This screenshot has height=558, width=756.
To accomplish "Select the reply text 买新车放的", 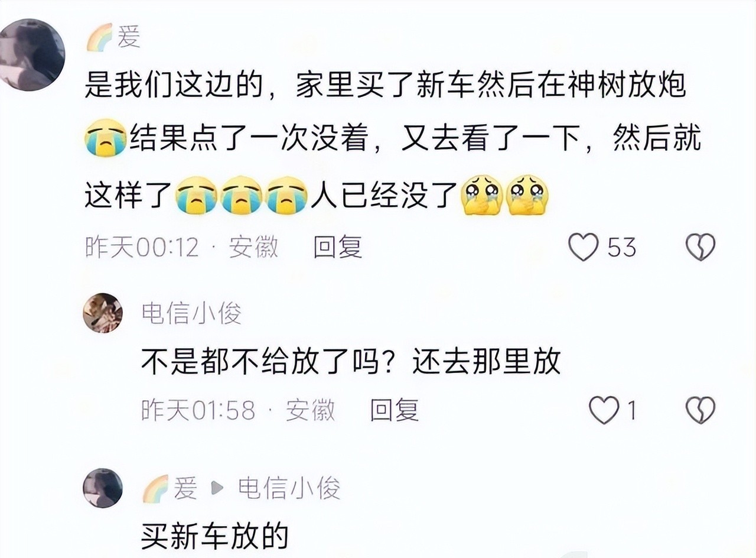I will click(x=215, y=536).
